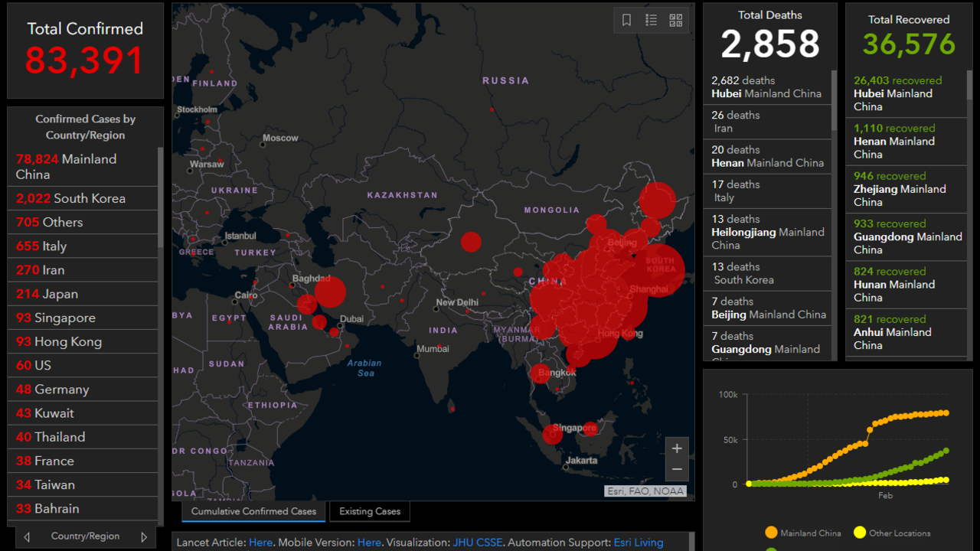Select Japan row with 214 cases

83,294
